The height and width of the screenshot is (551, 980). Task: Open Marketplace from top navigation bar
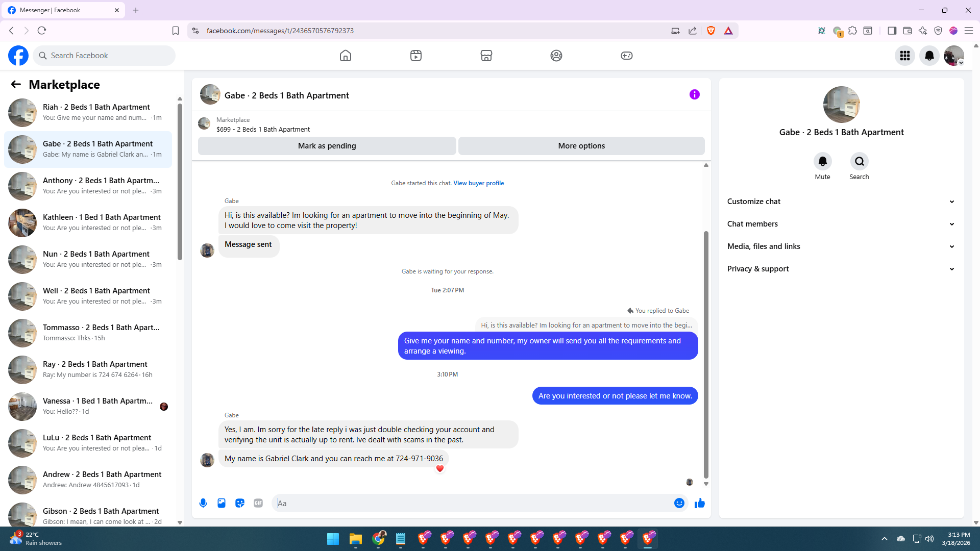(x=486, y=56)
